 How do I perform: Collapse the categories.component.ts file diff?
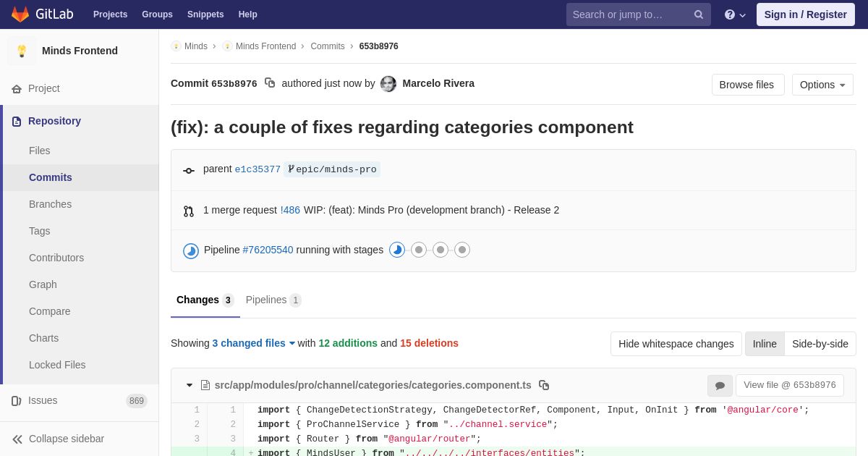(x=190, y=385)
